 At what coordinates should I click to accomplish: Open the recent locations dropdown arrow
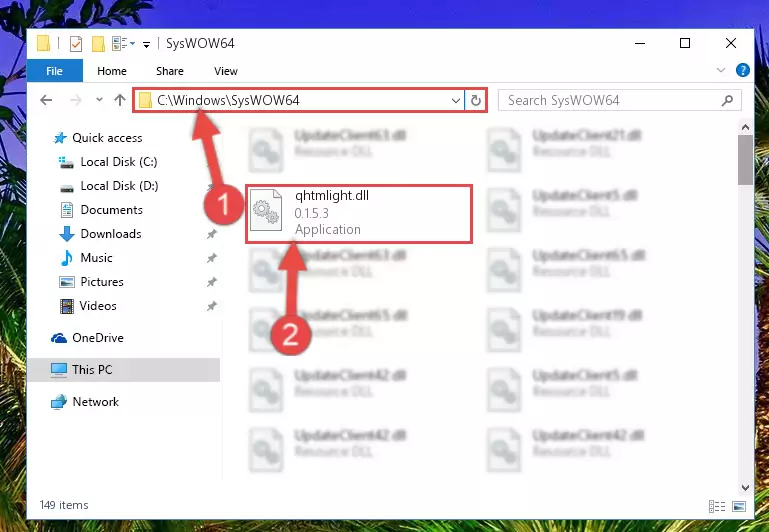[99, 100]
